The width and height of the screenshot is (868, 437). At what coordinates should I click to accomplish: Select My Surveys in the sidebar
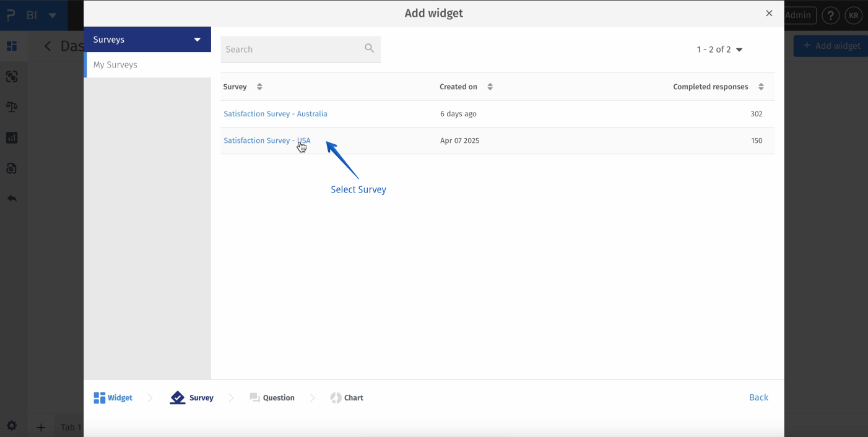pos(115,64)
